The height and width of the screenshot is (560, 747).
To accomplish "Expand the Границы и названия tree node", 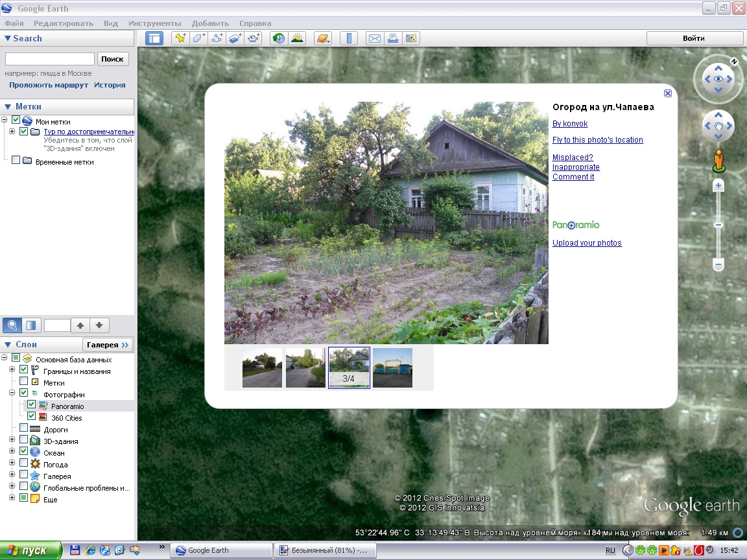I will [12, 370].
